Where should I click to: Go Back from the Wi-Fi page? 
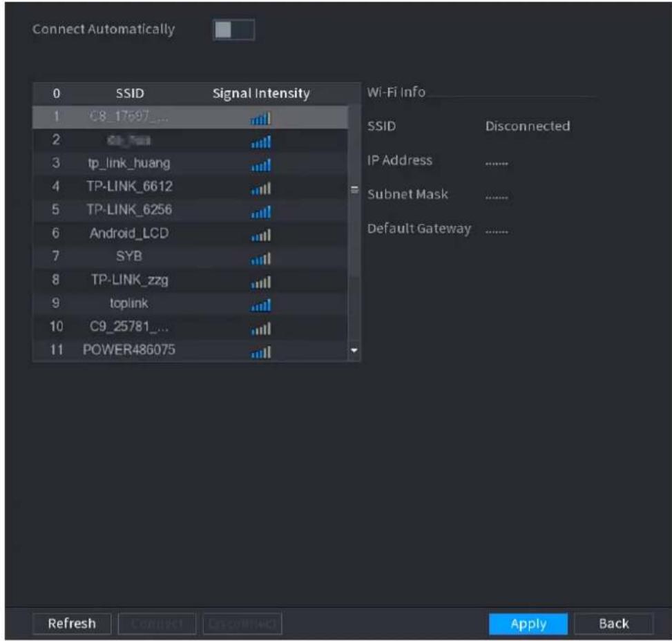614,624
